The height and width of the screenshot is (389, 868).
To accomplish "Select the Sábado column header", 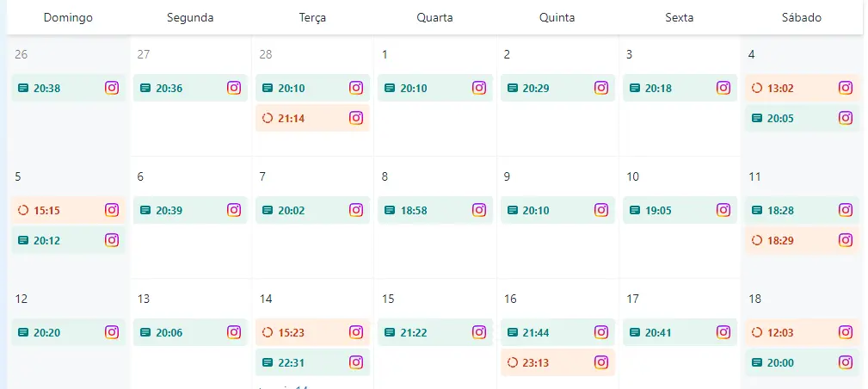I will click(801, 17).
